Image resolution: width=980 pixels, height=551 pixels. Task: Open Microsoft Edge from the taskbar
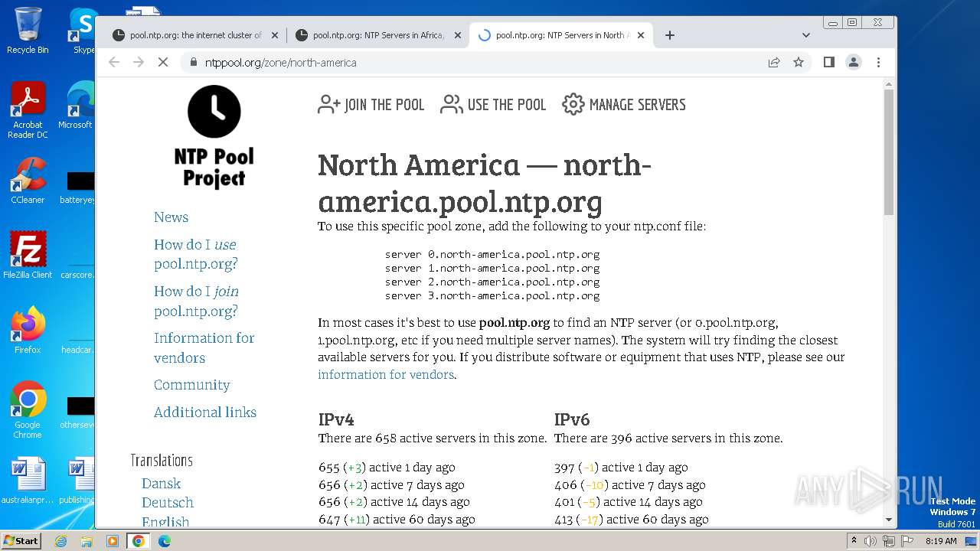click(x=164, y=541)
